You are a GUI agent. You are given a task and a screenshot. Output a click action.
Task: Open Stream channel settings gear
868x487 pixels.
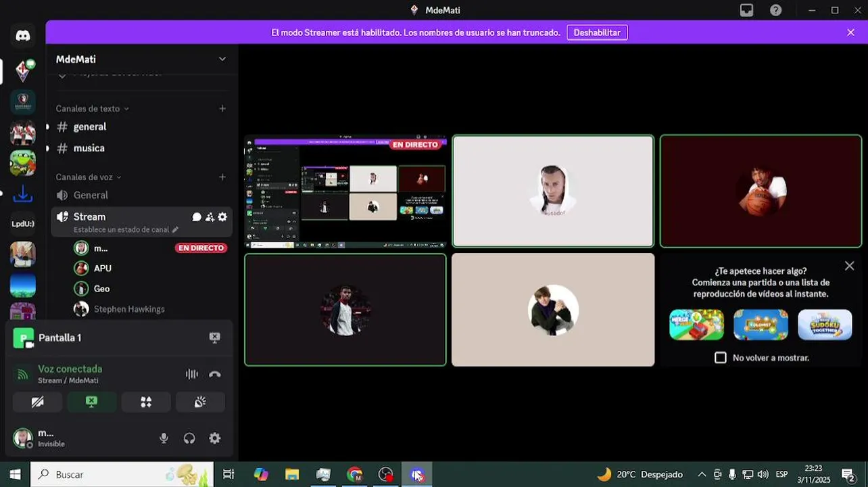pos(222,217)
